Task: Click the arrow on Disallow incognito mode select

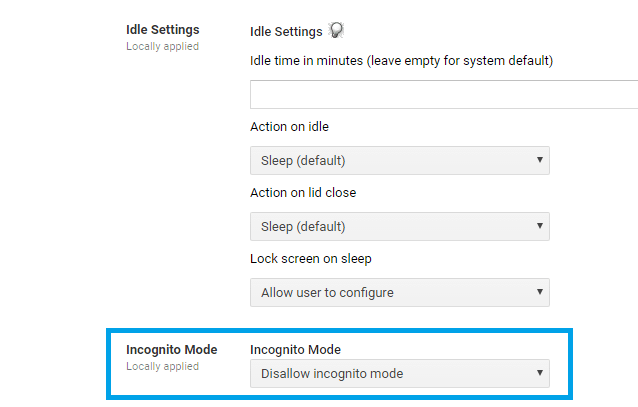Action: (x=540, y=372)
